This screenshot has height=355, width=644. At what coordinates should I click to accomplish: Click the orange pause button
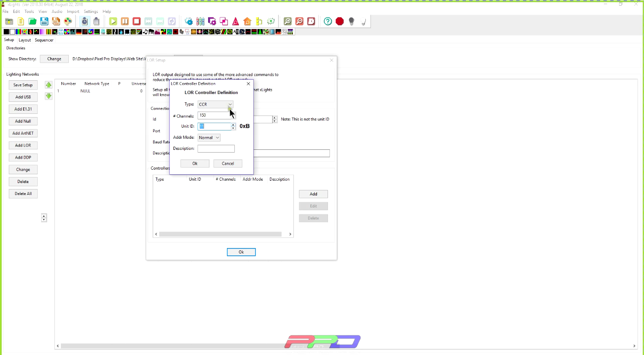pos(125,21)
